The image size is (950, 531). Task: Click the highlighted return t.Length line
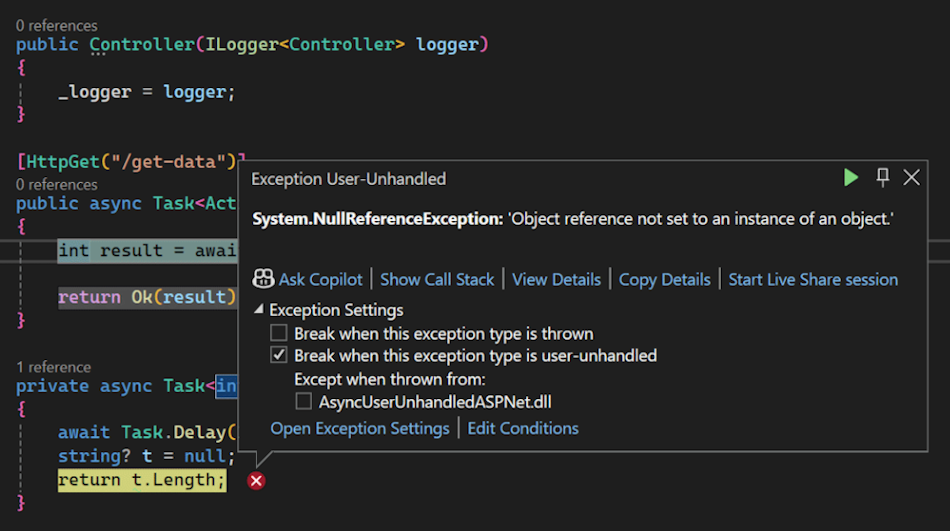click(x=142, y=480)
